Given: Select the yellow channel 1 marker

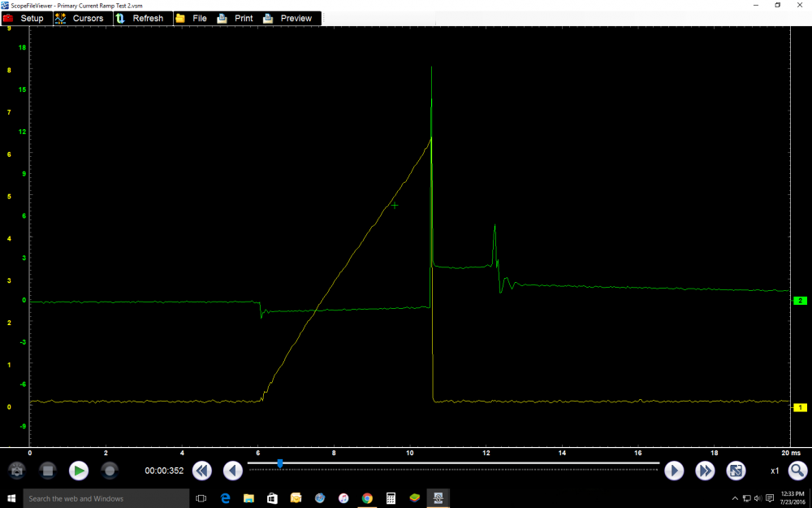Looking at the screenshot, I should (800, 407).
